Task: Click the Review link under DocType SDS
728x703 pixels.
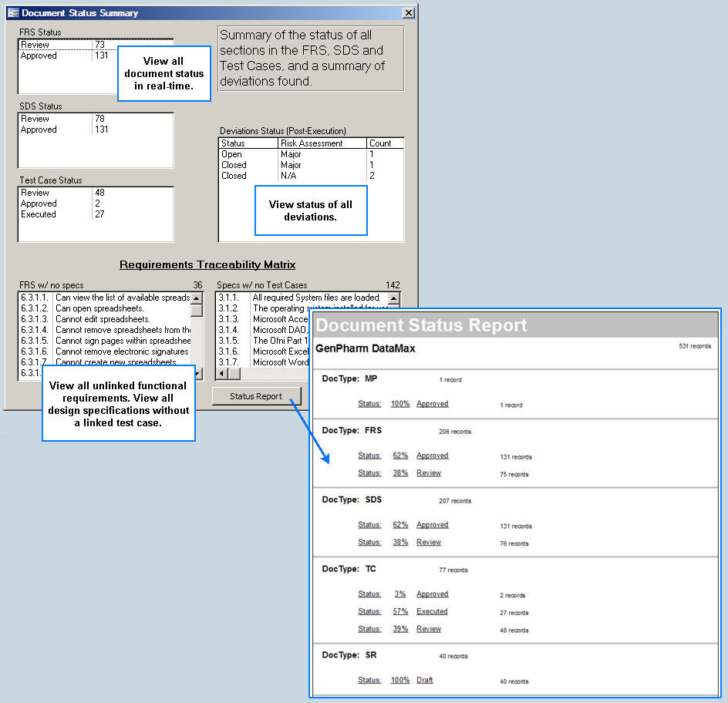Action: tap(429, 542)
